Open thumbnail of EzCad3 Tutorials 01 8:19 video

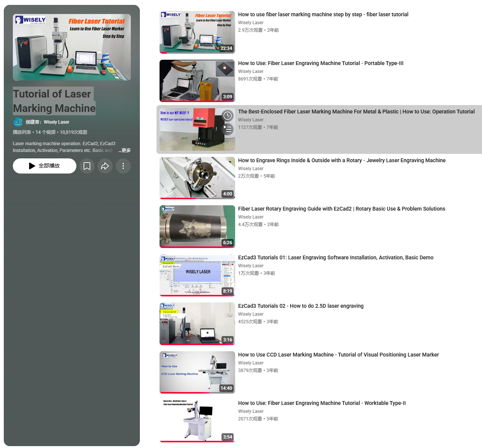(197, 275)
